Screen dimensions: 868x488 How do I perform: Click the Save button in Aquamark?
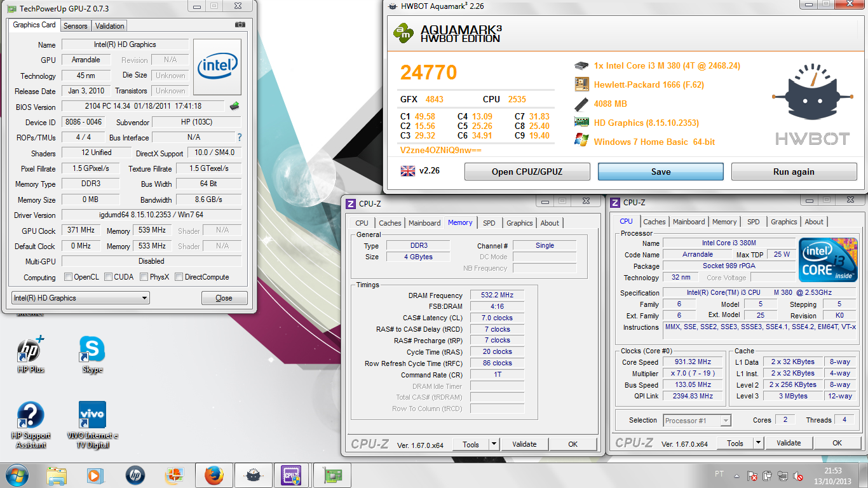click(x=661, y=172)
